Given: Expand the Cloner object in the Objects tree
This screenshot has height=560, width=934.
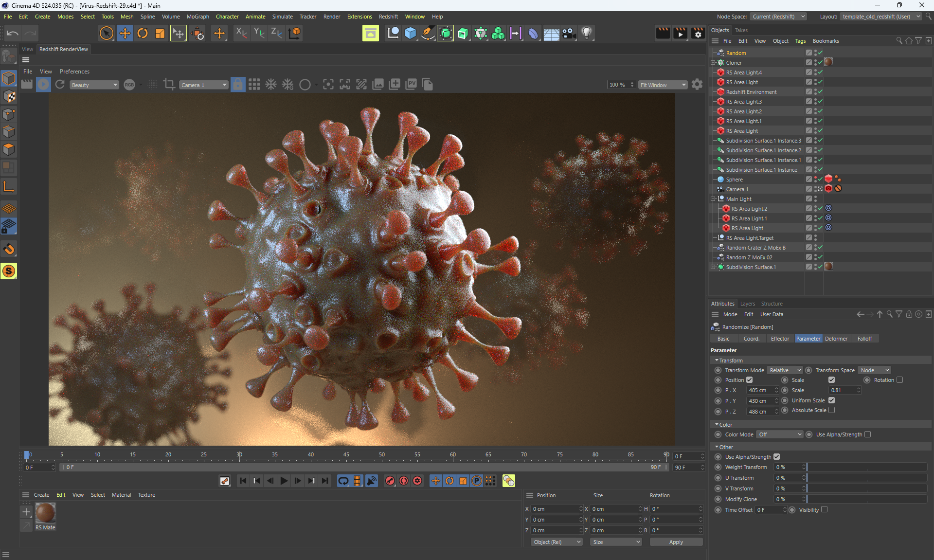Looking at the screenshot, I should coord(713,63).
